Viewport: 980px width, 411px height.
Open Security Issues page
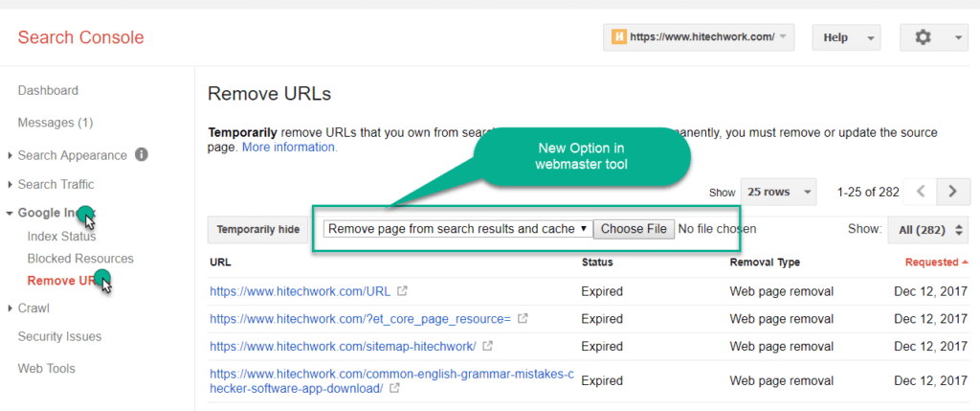click(x=59, y=336)
